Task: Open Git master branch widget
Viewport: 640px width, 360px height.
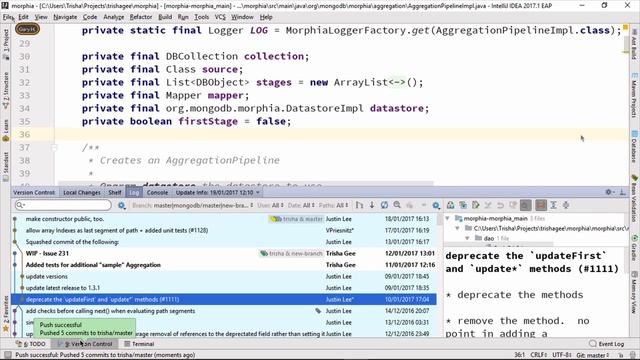Action: (x=592, y=355)
